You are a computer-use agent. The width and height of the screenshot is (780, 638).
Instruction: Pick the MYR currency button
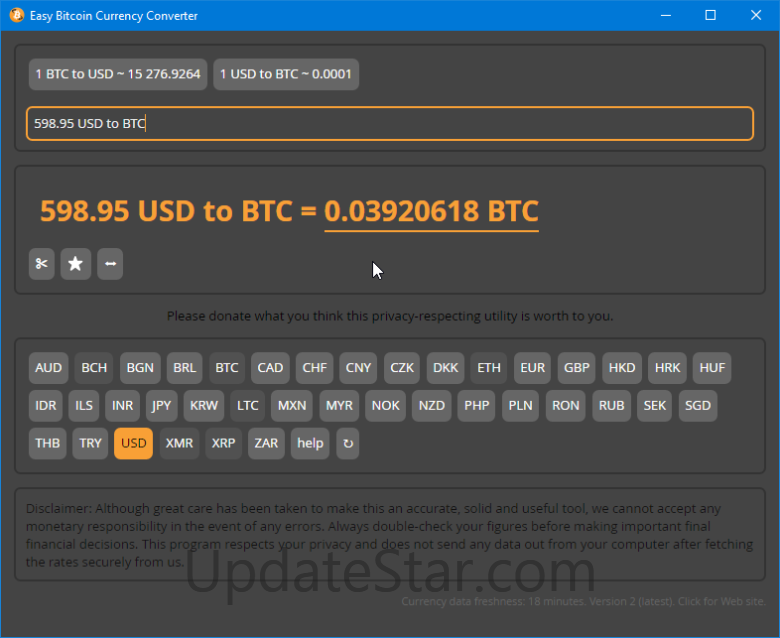[x=339, y=406]
